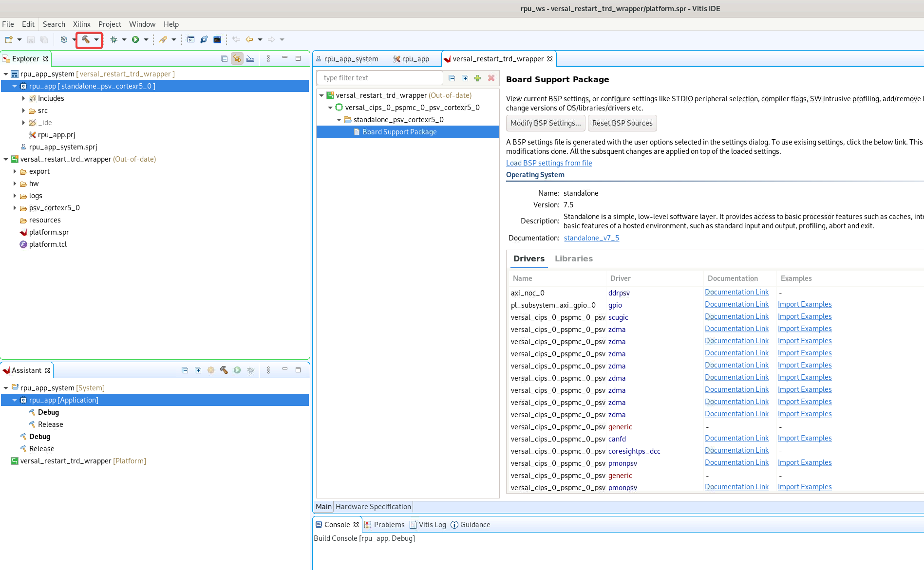Click the yellow Back navigation arrow
Image resolution: width=924 pixels, height=570 pixels.
(249, 39)
